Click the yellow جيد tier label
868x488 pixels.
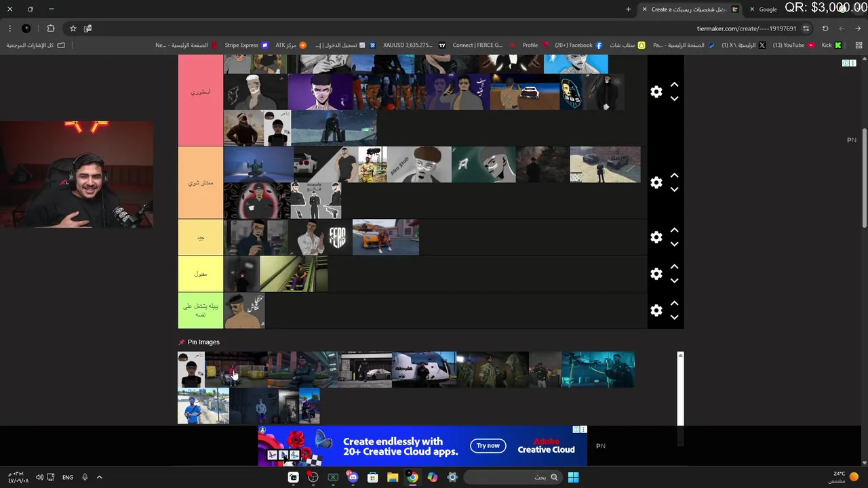pyautogui.click(x=201, y=237)
